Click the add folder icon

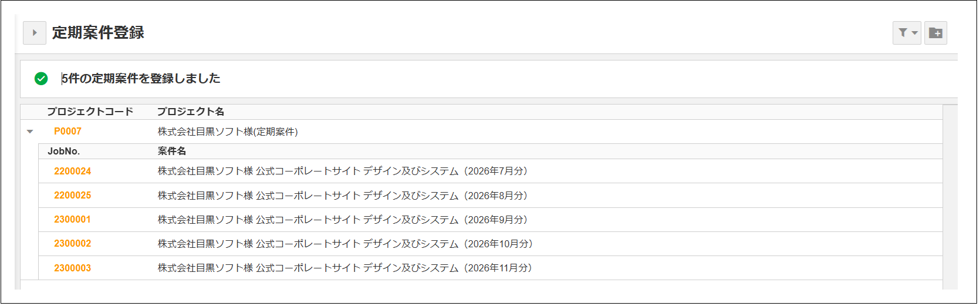coord(936,33)
